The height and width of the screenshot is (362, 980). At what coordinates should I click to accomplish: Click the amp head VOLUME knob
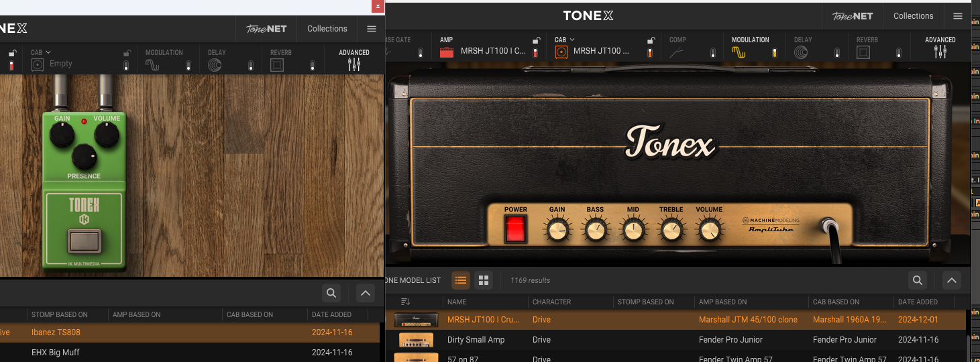(709, 231)
